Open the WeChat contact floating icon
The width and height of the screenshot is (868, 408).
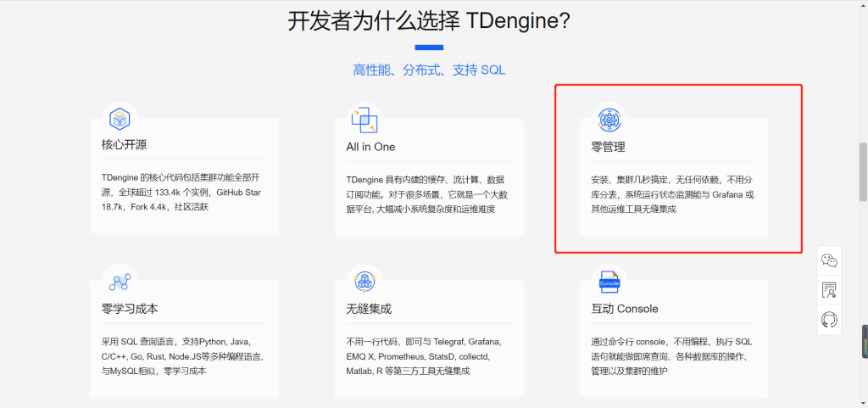click(829, 260)
